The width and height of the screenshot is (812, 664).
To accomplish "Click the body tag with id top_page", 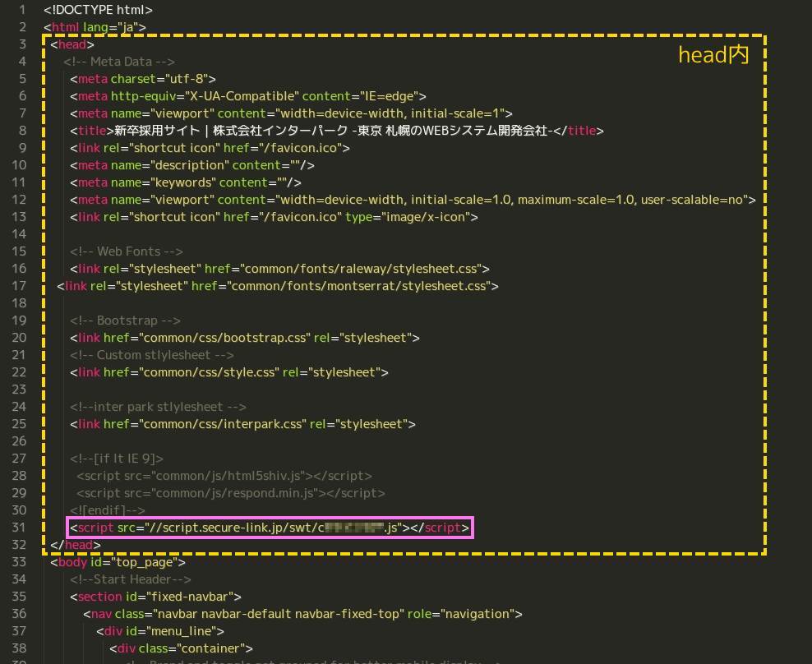I will click(118, 563).
